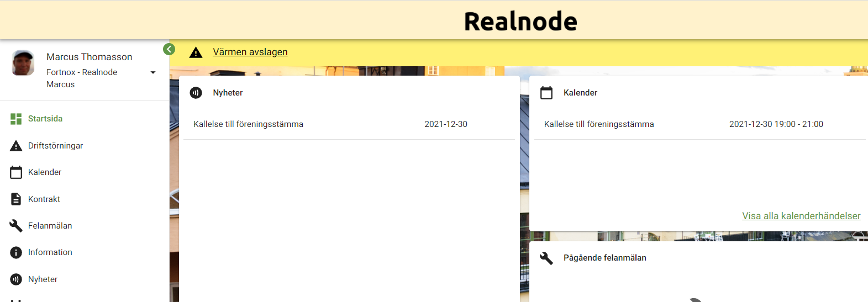The image size is (868, 302).
Task: Collapse the sidebar with the green chevron button
Action: (x=169, y=49)
